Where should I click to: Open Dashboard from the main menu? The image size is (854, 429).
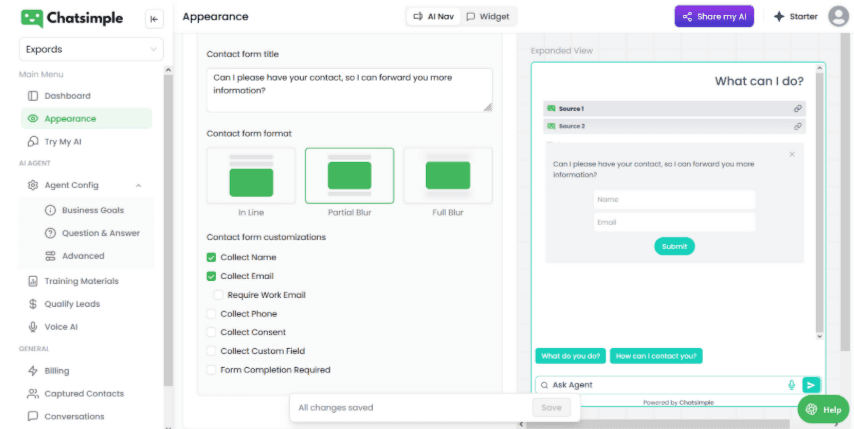point(67,96)
